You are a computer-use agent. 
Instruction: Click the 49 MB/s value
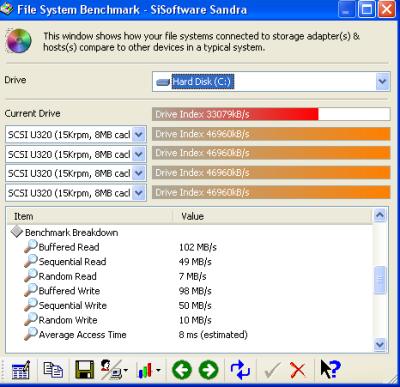tap(195, 262)
